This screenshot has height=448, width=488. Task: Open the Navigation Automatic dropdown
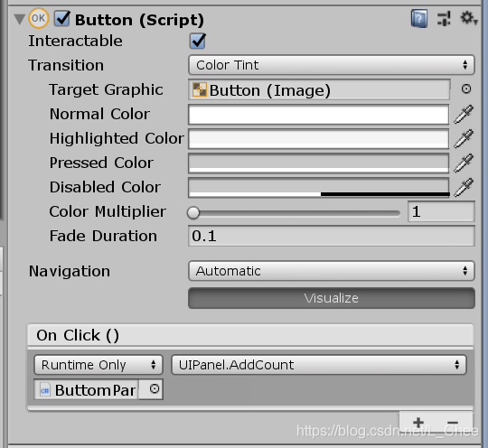click(x=332, y=271)
